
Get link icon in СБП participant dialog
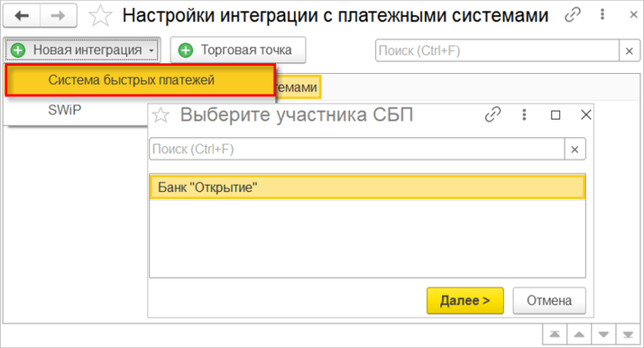click(x=492, y=114)
